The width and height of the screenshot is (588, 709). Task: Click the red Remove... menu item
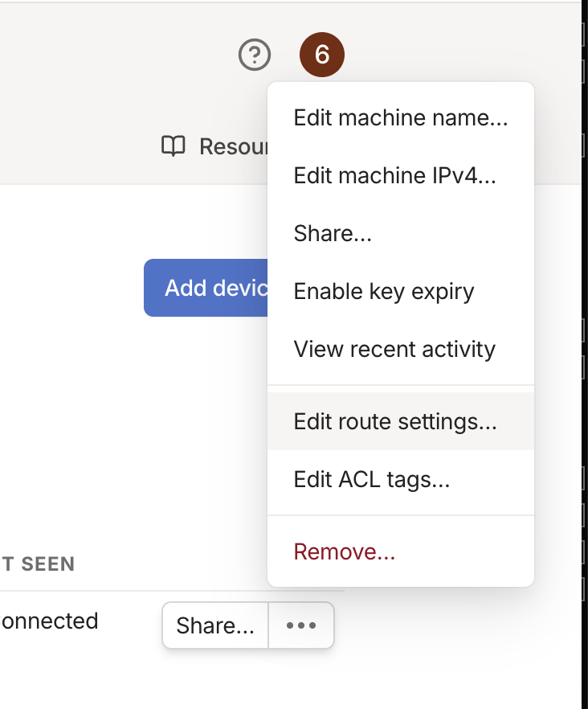[344, 551]
